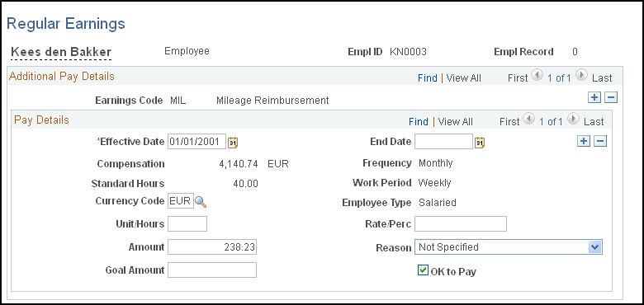
Task: Click View All in Additional Pay Details header
Action: (464, 77)
